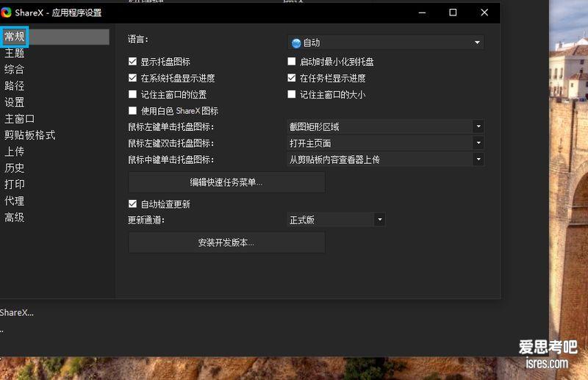Switch to the 代理 tab
588x380 pixels.
[15, 201]
